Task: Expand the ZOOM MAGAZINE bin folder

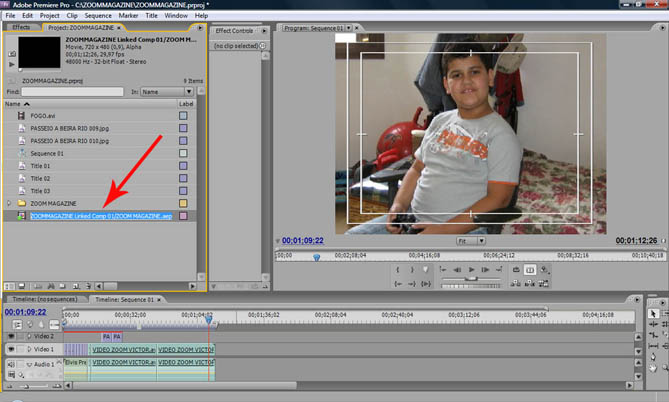Action: point(9,203)
